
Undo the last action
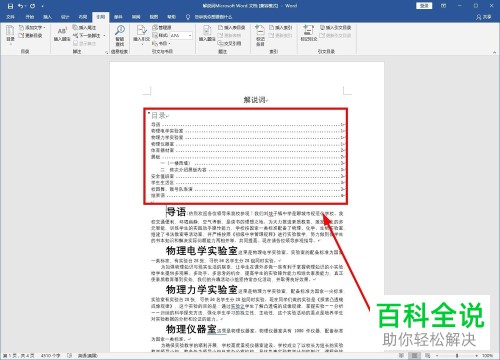[x=21, y=6]
